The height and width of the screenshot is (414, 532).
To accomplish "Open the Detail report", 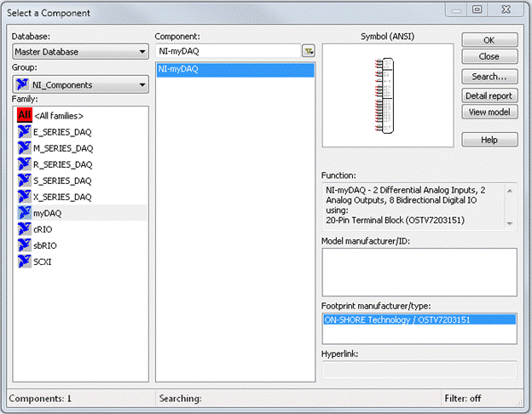I will click(489, 95).
